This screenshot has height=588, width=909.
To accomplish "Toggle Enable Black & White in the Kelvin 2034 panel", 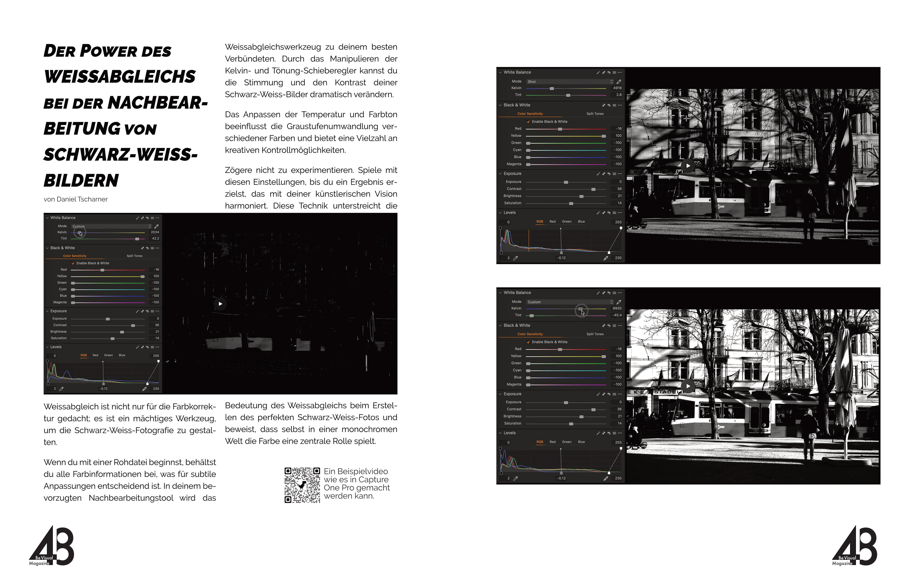I will 73,263.
